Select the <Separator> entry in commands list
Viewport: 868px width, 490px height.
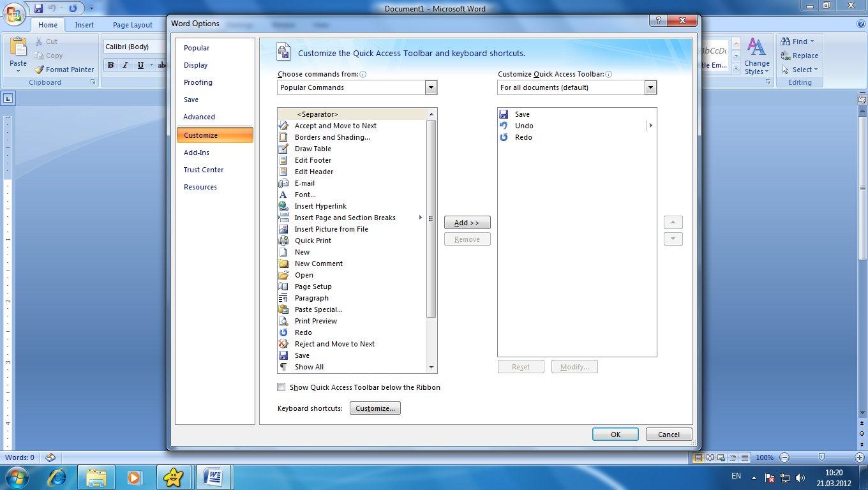[352, 114]
